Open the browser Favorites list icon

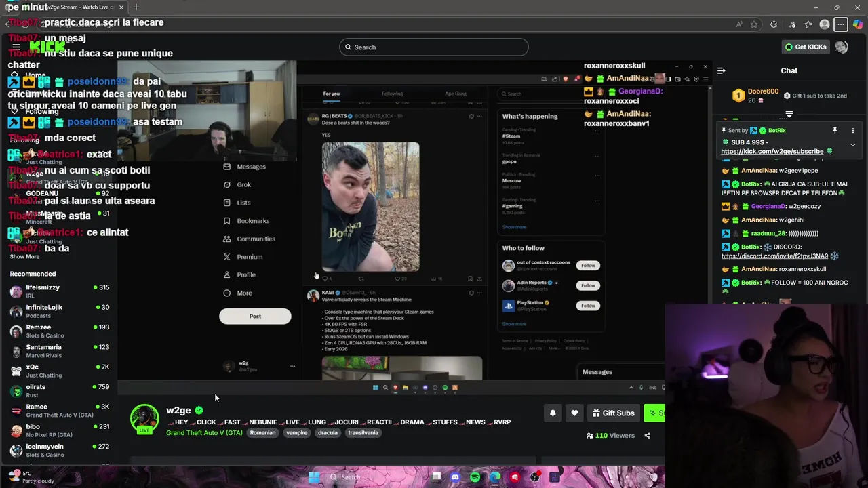pos(808,24)
